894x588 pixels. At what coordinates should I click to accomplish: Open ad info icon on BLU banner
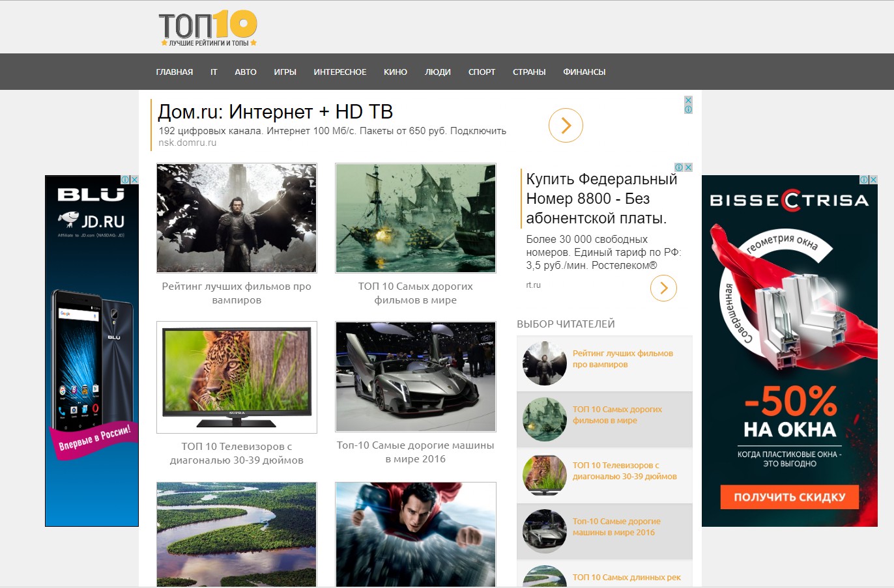[125, 180]
